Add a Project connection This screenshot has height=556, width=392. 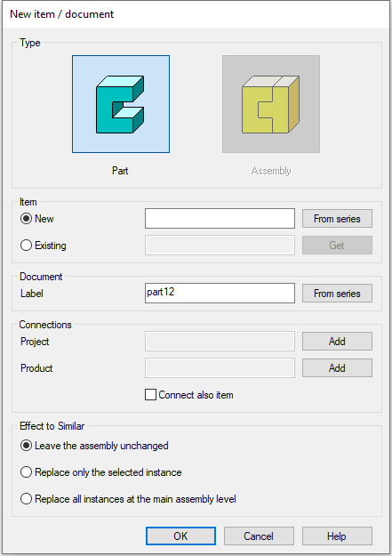click(337, 341)
